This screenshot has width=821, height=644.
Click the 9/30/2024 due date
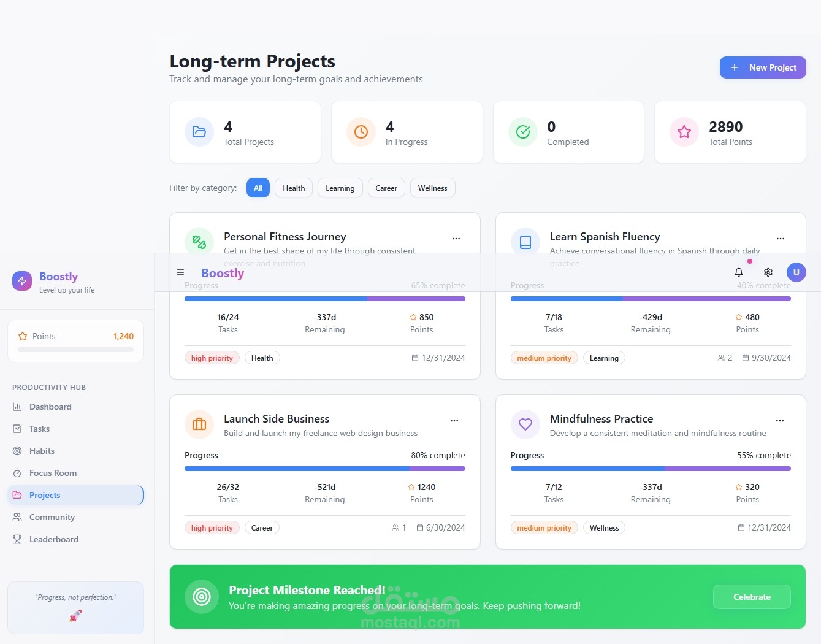tap(771, 358)
